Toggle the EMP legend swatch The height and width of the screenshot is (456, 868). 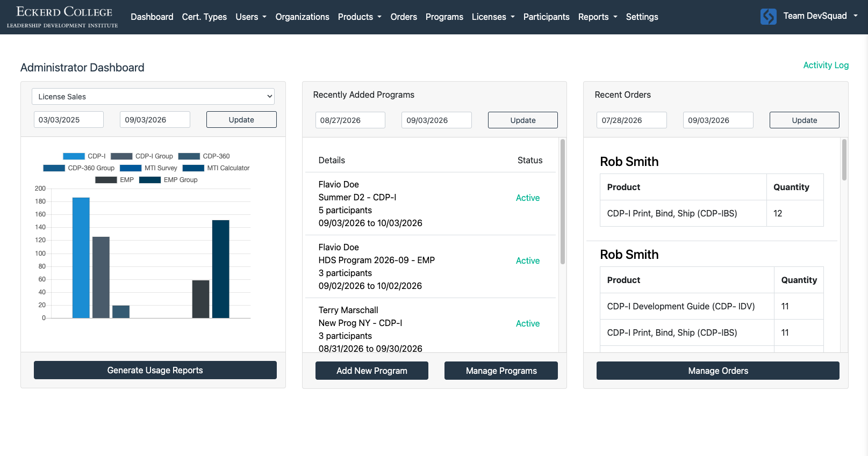(x=106, y=180)
